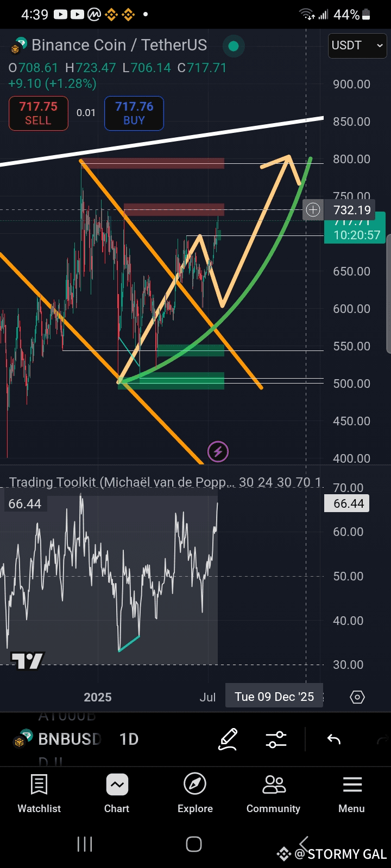Tap the H723.47 high value

click(x=91, y=68)
